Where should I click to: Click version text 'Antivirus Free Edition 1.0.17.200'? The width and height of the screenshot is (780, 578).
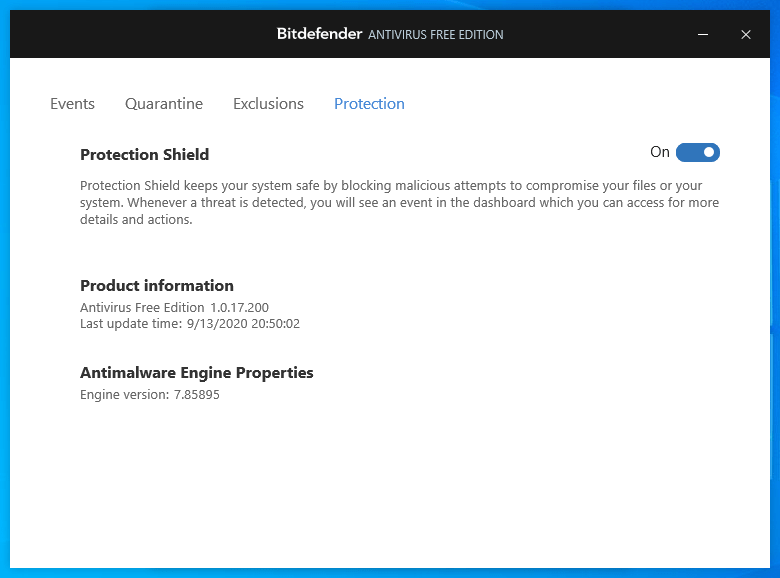click(174, 307)
